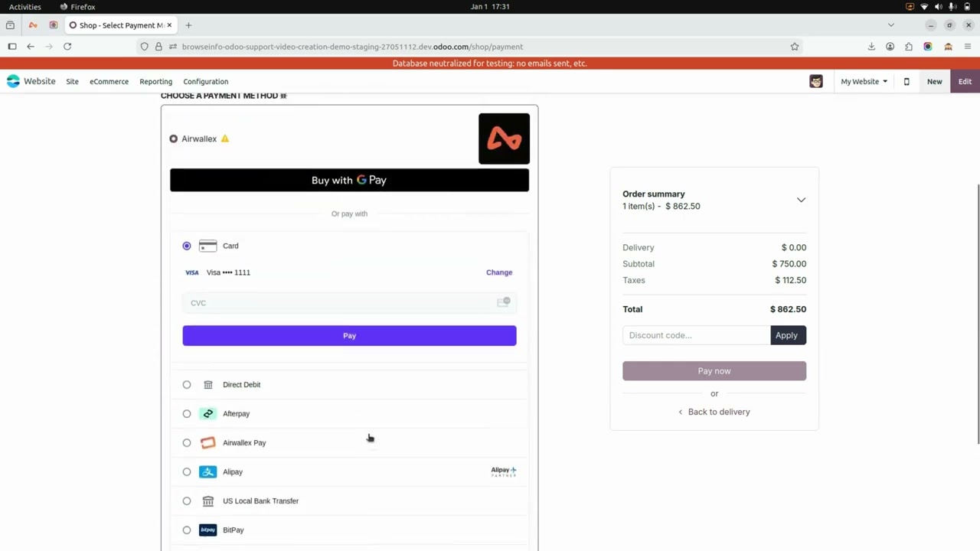Open the list all tabs dropdown
Screen dimensions: 980x551
pos(890,25)
